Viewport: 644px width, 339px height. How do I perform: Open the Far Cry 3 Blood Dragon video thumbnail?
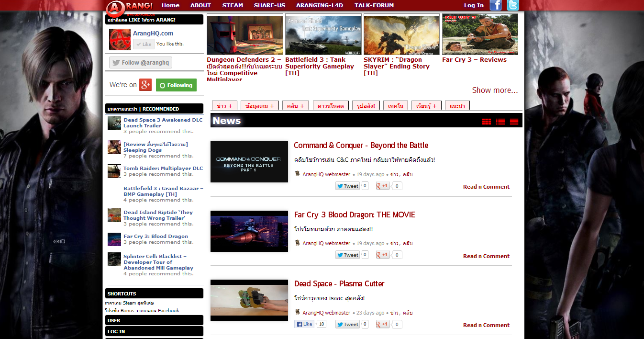click(x=249, y=231)
